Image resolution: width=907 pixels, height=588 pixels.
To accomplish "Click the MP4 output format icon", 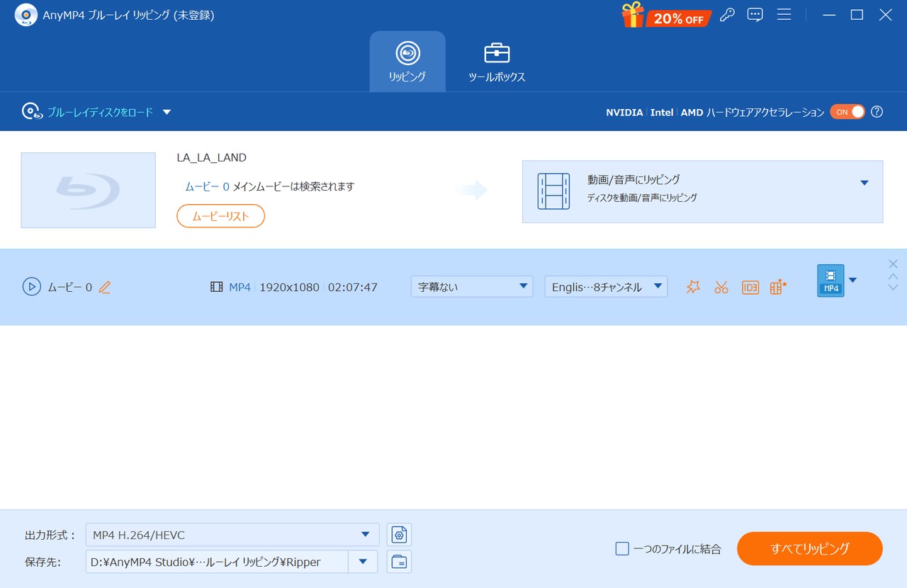I will 830,281.
